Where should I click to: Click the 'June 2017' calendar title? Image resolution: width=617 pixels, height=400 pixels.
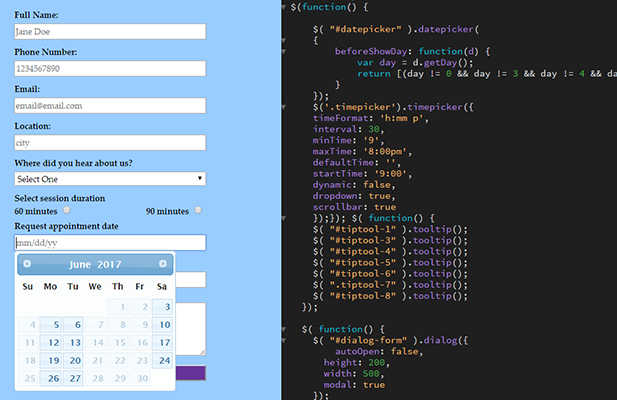95,264
